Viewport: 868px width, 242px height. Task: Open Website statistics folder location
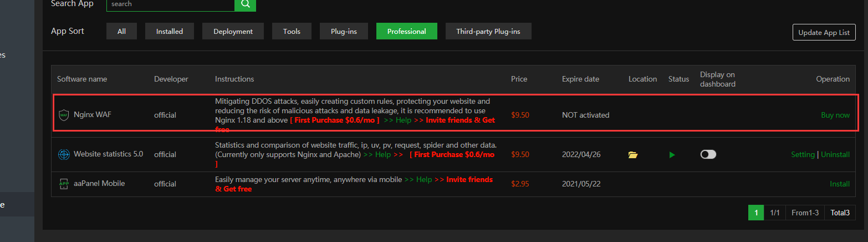(633, 155)
